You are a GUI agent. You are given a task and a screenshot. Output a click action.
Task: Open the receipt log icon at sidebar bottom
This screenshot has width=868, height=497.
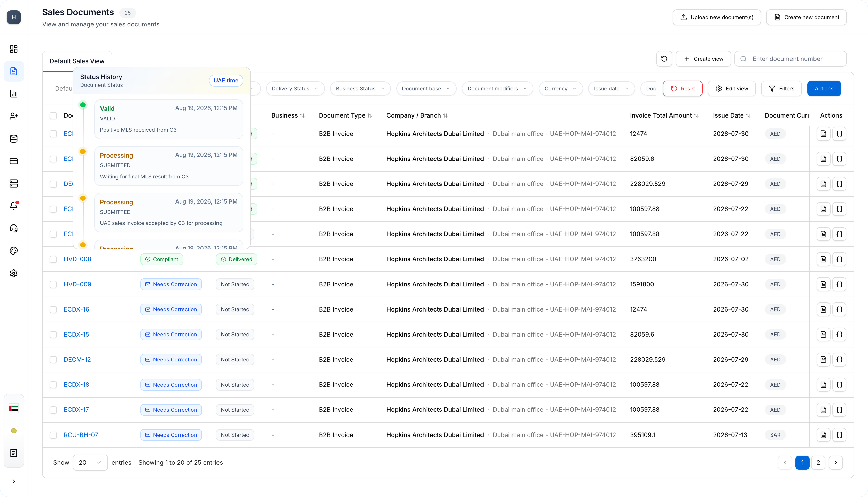click(14, 453)
